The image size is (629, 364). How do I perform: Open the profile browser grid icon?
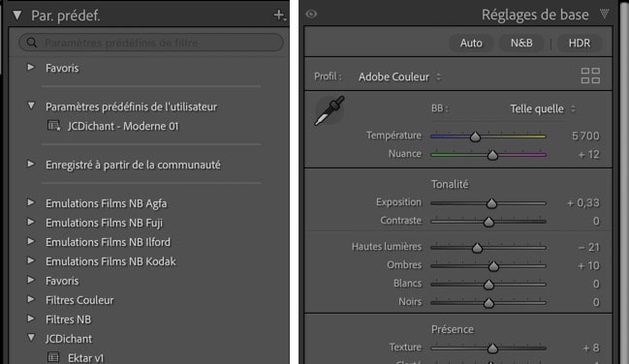590,76
